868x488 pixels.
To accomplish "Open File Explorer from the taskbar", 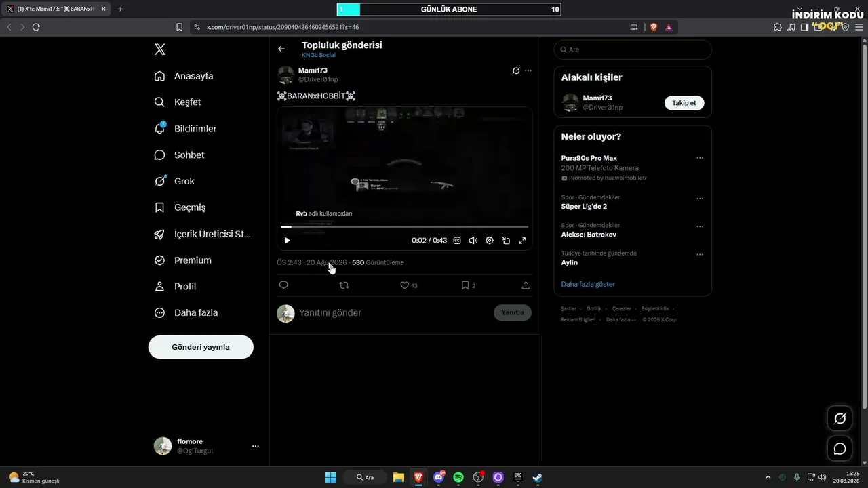I will [399, 477].
